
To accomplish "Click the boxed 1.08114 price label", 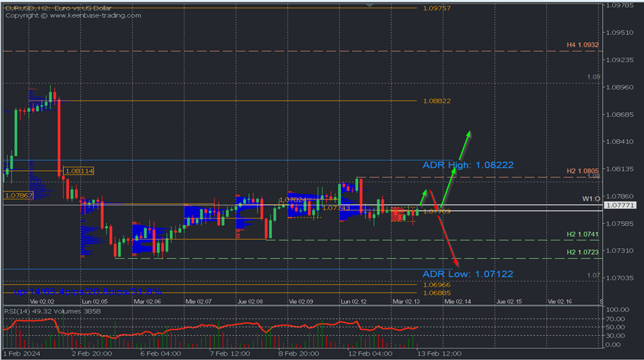I will [79, 171].
